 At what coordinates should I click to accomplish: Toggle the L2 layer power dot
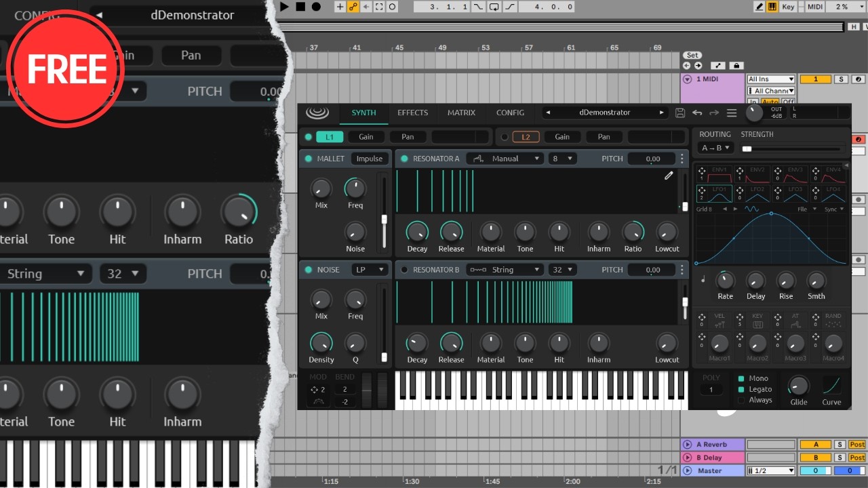[505, 137]
